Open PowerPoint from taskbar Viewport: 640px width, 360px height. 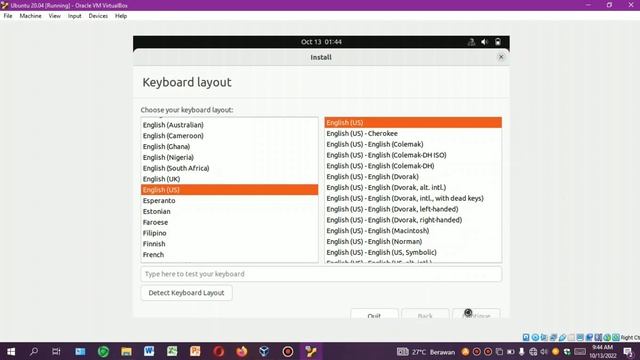coord(195,351)
